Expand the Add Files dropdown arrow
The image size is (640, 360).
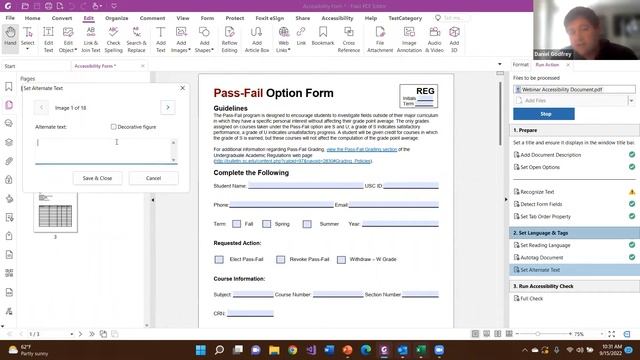(631, 100)
